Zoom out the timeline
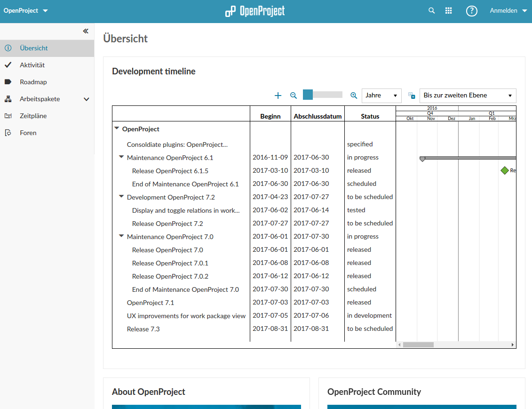 pos(294,96)
